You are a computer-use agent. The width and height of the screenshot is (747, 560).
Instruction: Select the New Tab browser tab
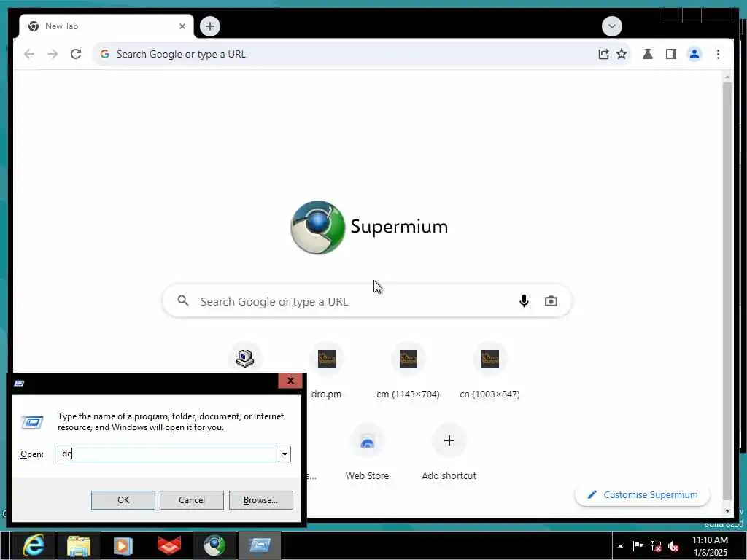tap(107, 26)
